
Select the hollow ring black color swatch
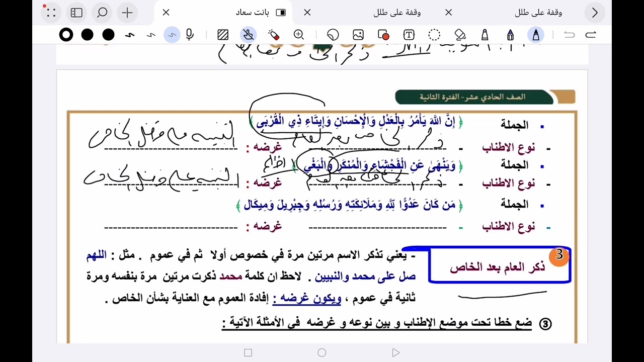tap(66, 35)
